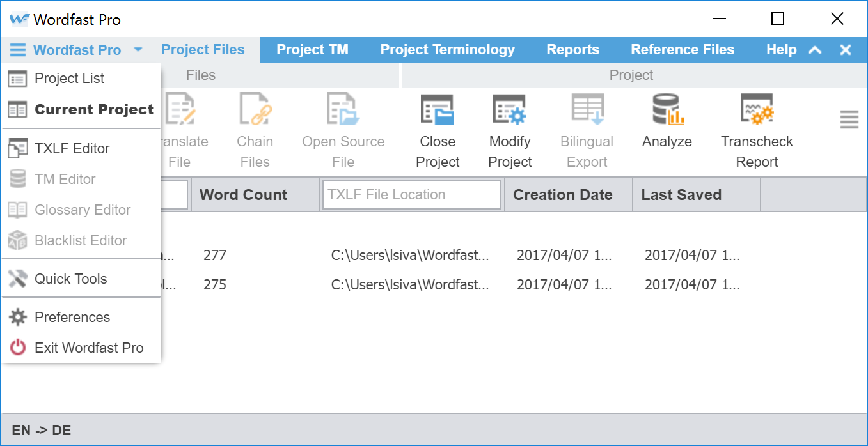Open Preferences with the gear icon
The height and width of the screenshot is (446, 868).
click(x=18, y=317)
